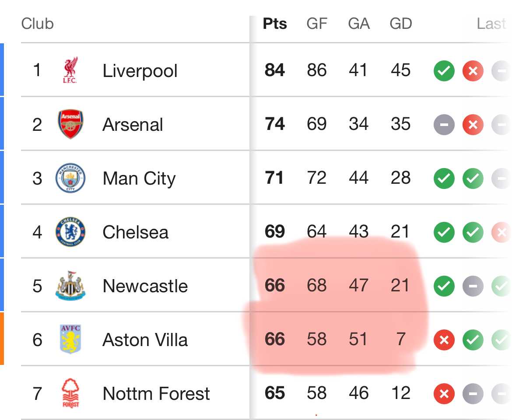Click the Newcastle club crest
The width and height of the screenshot is (512, 420).
(70, 286)
